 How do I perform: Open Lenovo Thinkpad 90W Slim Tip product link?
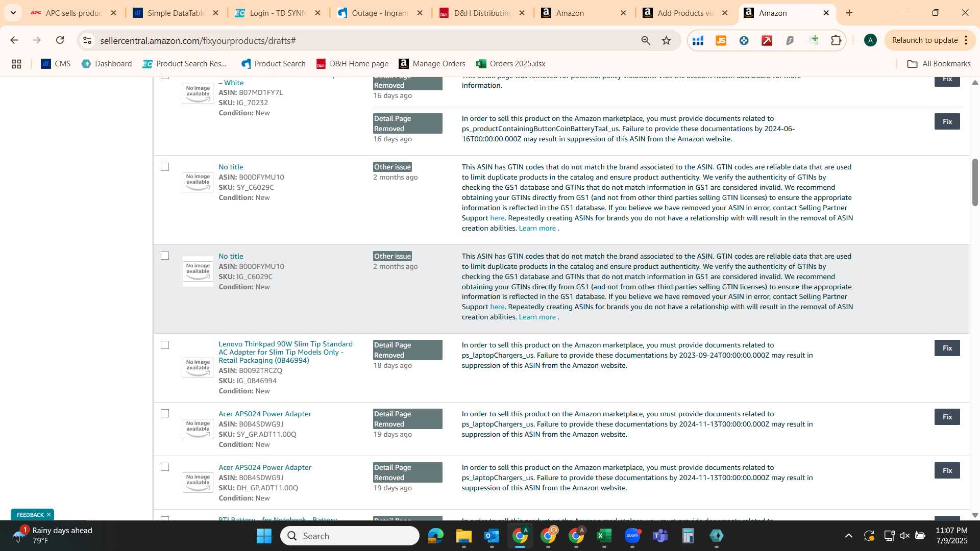coord(286,352)
